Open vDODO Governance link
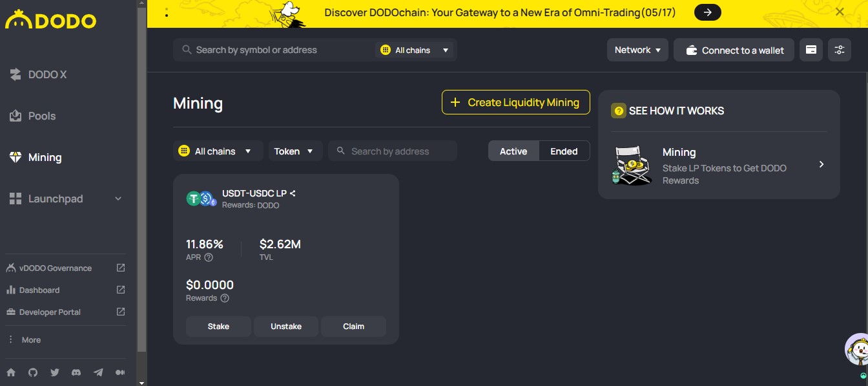Viewport: 868px width, 386px height. tap(56, 268)
